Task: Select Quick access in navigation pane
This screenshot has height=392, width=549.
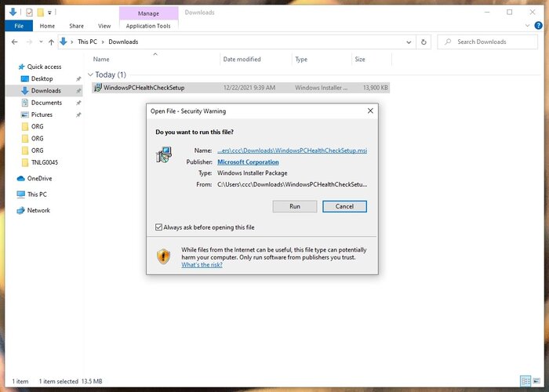Action: pos(44,67)
